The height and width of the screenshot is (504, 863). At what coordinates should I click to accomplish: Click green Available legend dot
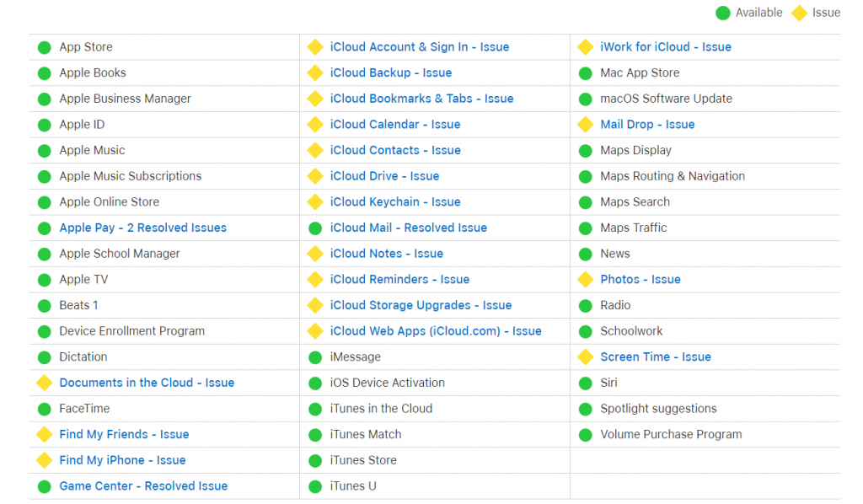tap(722, 13)
